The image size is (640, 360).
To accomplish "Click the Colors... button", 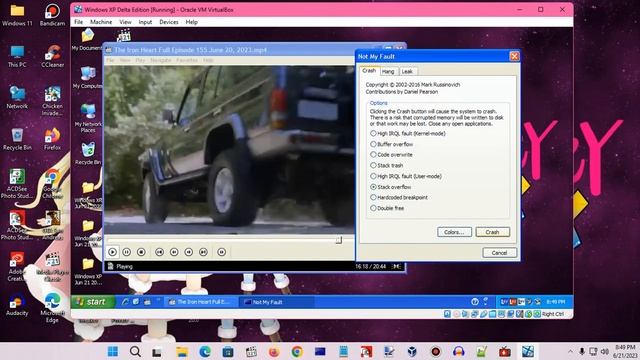I will [454, 232].
